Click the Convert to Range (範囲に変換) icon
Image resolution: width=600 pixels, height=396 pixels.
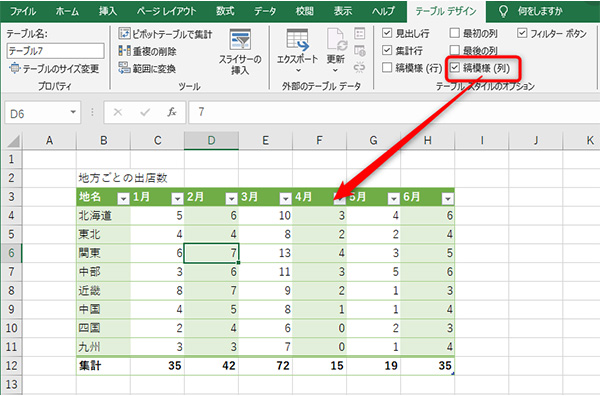(124, 68)
